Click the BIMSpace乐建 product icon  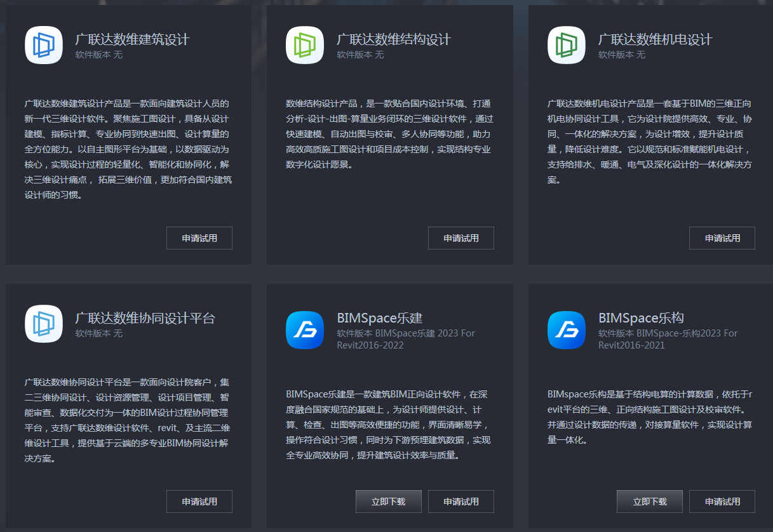click(305, 330)
